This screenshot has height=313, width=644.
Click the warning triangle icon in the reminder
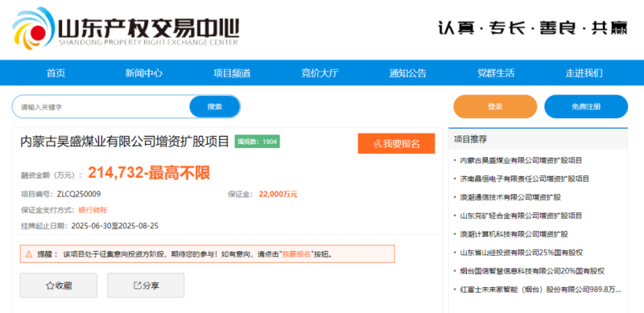click(x=29, y=254)
